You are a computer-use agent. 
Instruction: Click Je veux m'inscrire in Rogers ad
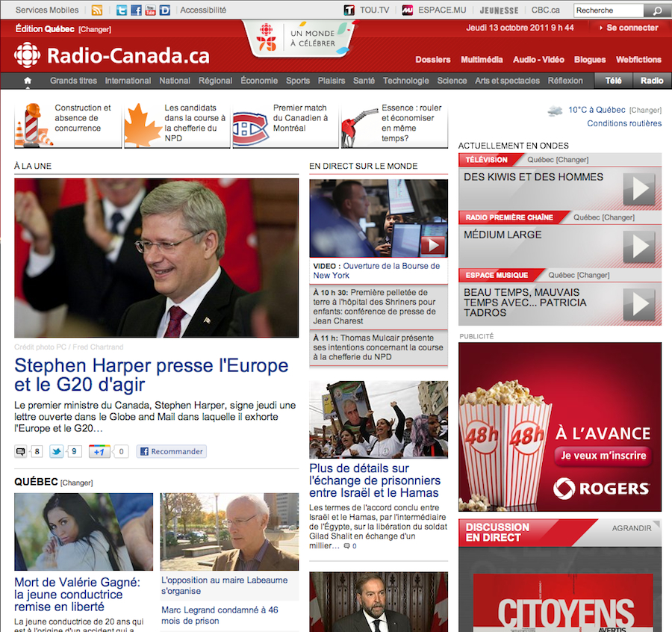(603, 456)
